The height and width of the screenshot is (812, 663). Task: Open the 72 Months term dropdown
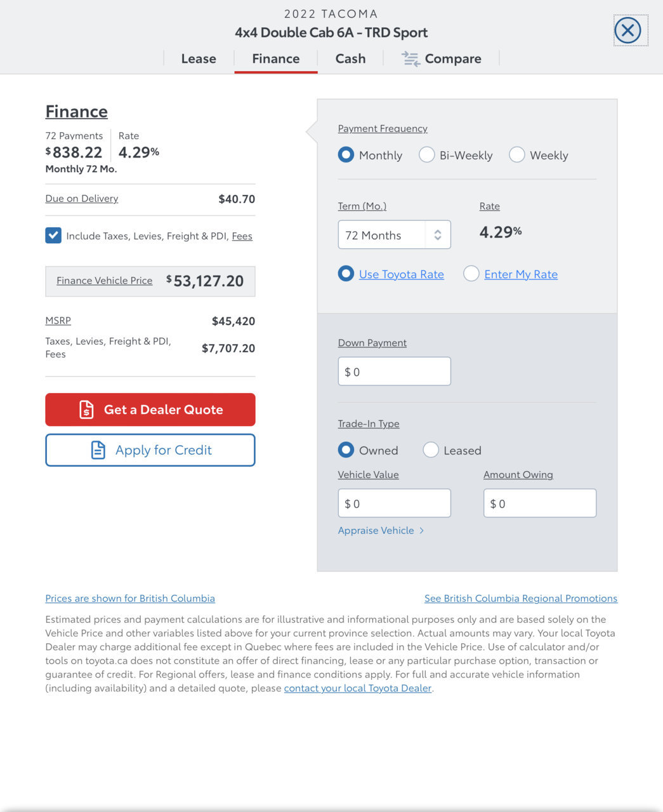click(394, 235)
